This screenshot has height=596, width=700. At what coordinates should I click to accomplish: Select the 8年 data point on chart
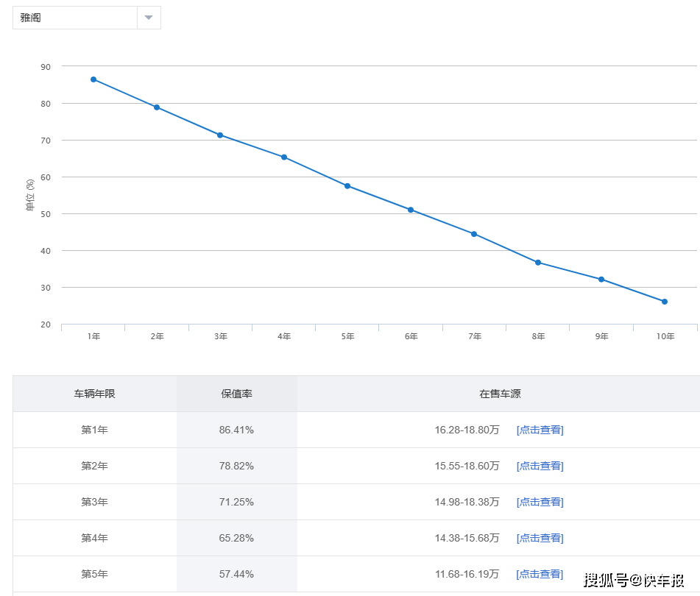[538, 263]
